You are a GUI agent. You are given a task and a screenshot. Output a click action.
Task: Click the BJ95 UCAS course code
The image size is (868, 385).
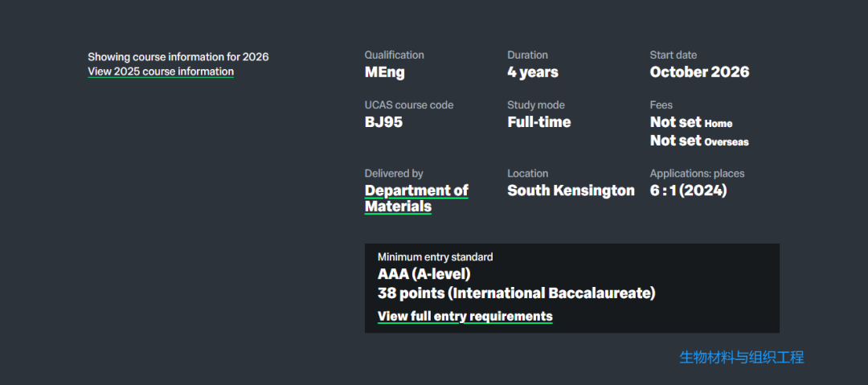[x=383, y=122]
